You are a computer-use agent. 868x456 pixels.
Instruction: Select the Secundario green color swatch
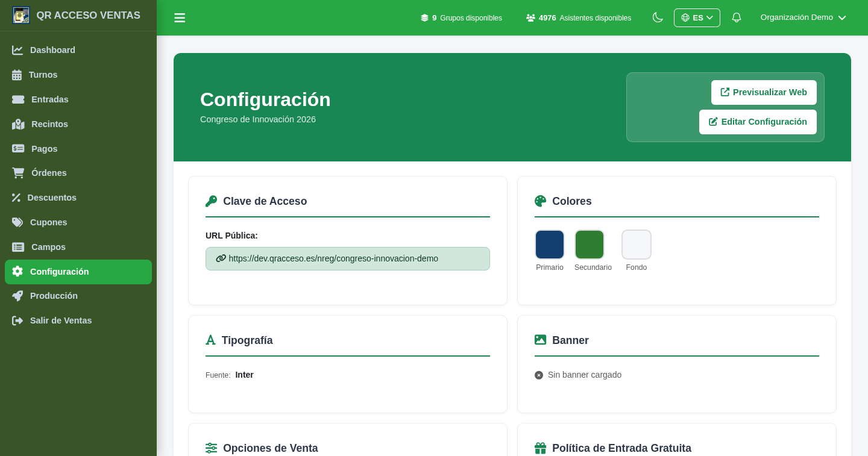pos(590,245)
